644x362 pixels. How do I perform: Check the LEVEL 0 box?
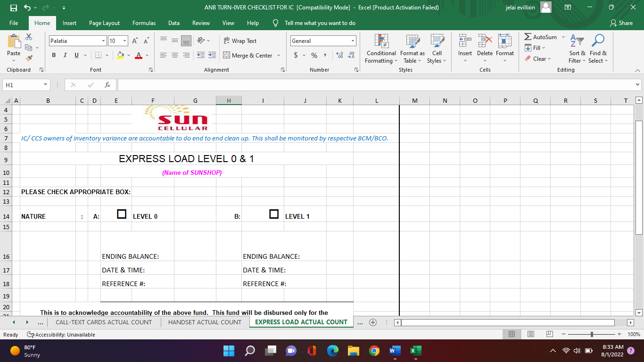tap(122, 214)
